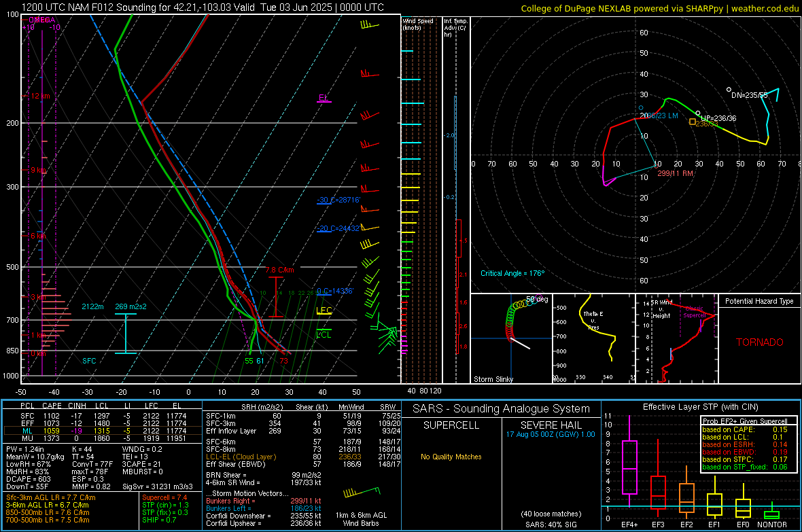The height and width of the screenshot is (532, 802).
Task: Click the red TORNADO hazard text
Action: pos(760,342)
